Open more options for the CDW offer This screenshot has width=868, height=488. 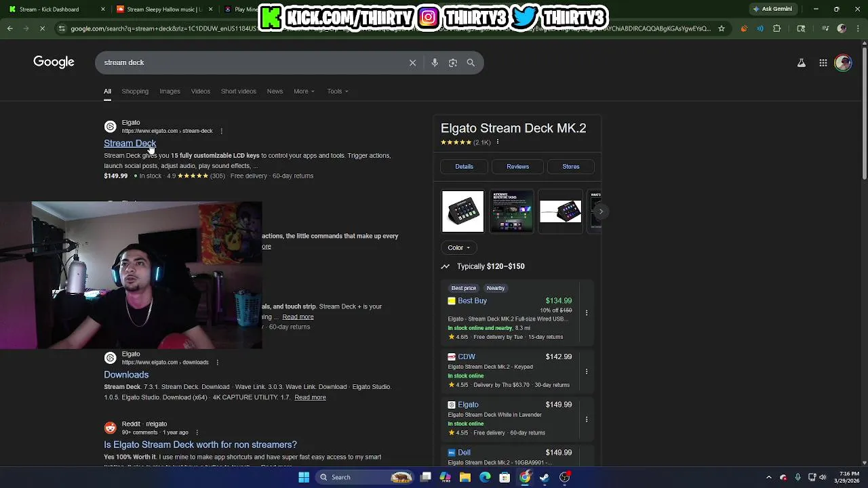tap(587, 371)
